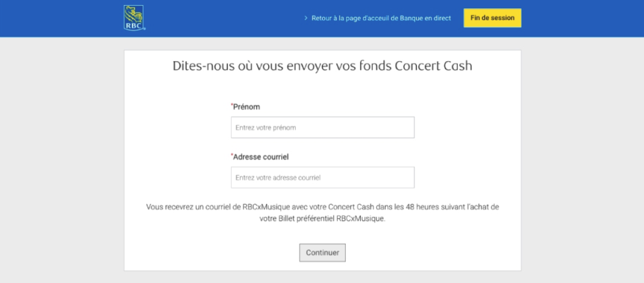The image size is (644, 283).
Task: Click 'Entrez votre adresse courriel' placeholder text
Action: coord(278,178)
